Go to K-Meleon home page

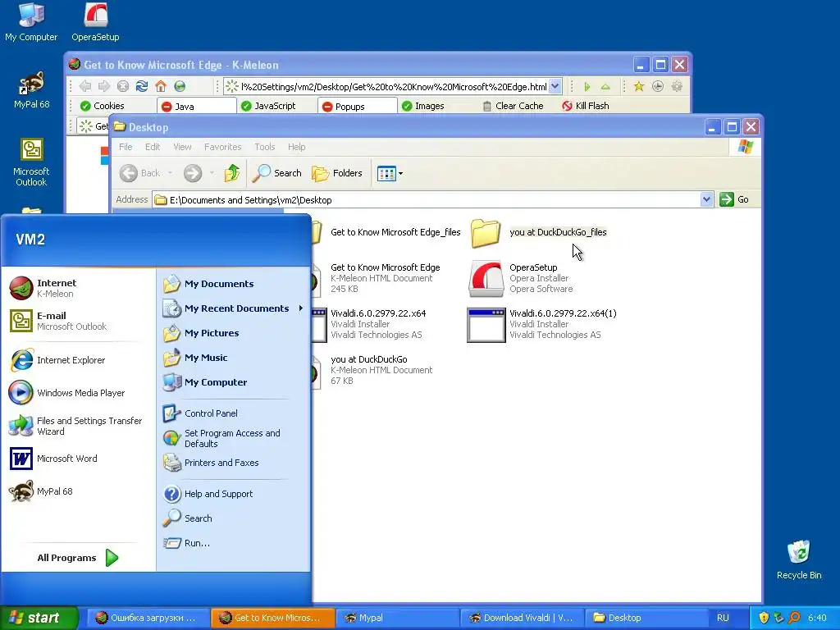tap(161, 86)
